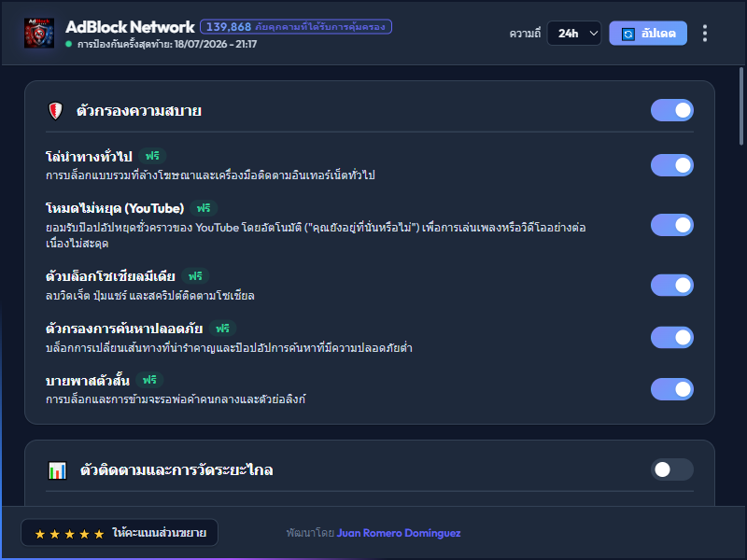Screen dimensions: 747x560
Task: Enable the ตัวติดตามและการวัดระยะไกล switch
Action: 671,469
